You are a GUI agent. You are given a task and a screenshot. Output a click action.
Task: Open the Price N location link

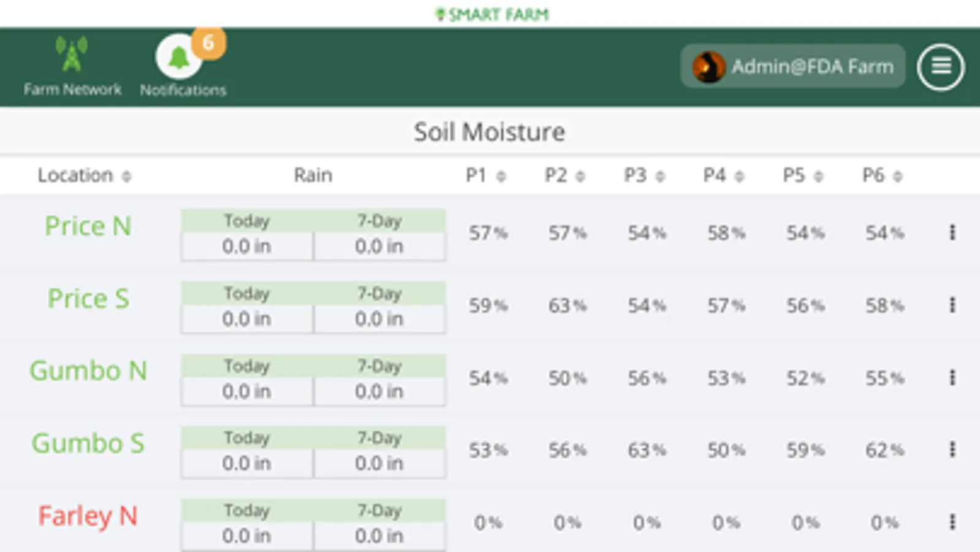click(x=88, y=226)
